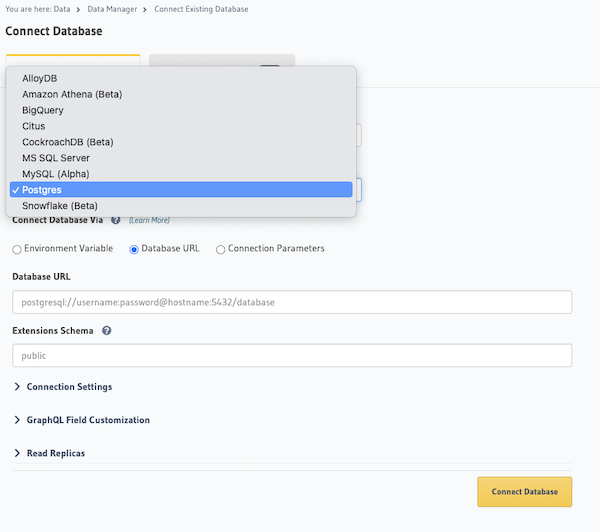Viewport: 600px width, 532px height.
Task: Click into Extensions Schema input field
Action: (292, 355)
